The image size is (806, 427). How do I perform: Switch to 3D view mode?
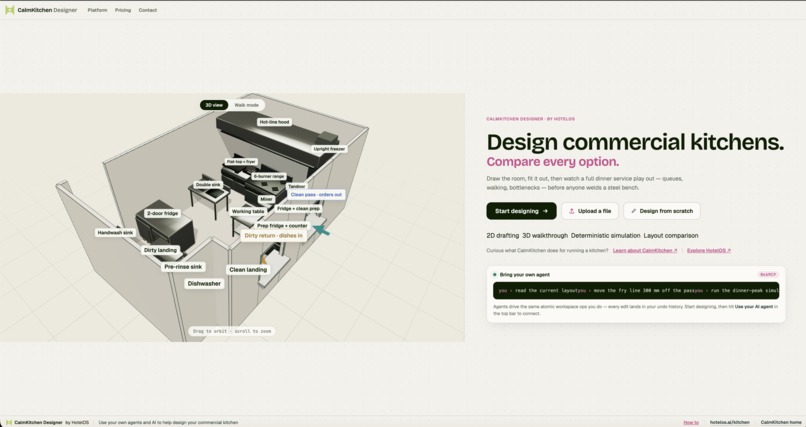click(214, 105)
